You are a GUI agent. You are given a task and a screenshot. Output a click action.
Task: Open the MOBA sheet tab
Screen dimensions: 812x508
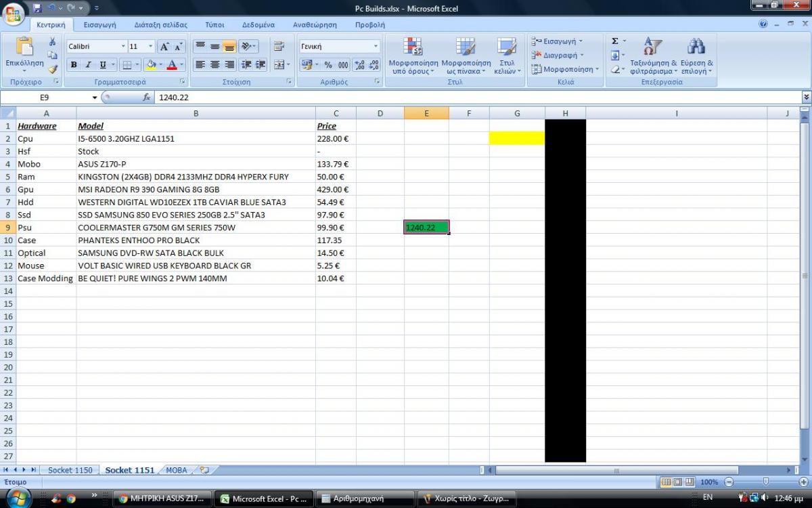point(177,470)
